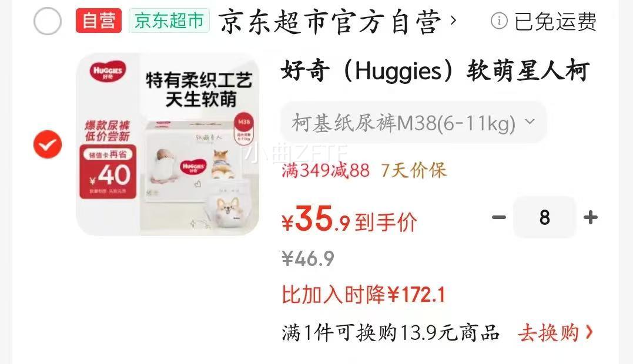
Task: Open 京东超市官方自营 store page
Action: pos(330,22)
